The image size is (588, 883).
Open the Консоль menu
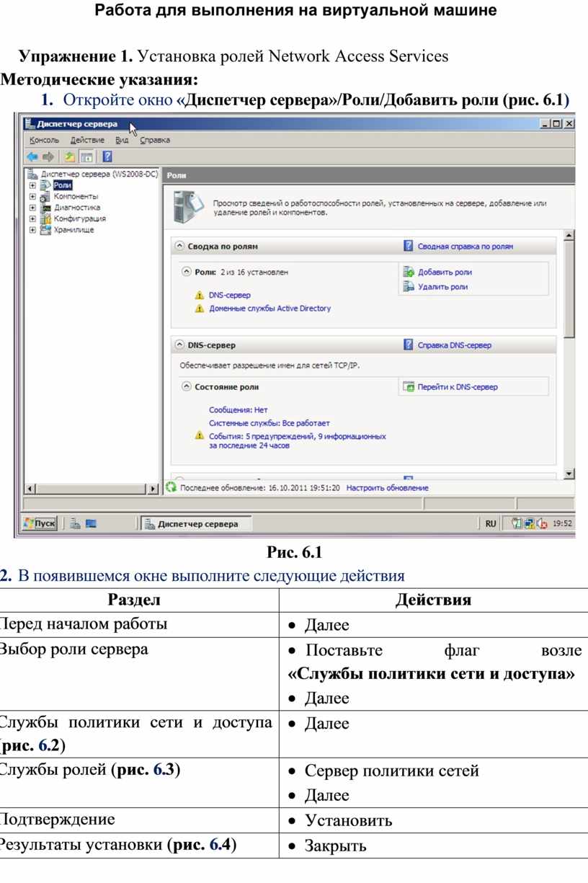(44, 140)
